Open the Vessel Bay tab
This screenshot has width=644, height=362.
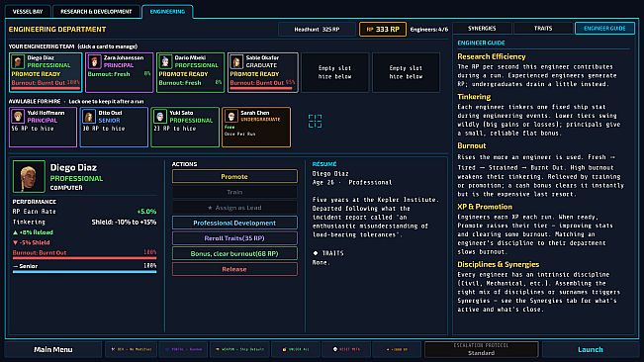tap(28, 12)
